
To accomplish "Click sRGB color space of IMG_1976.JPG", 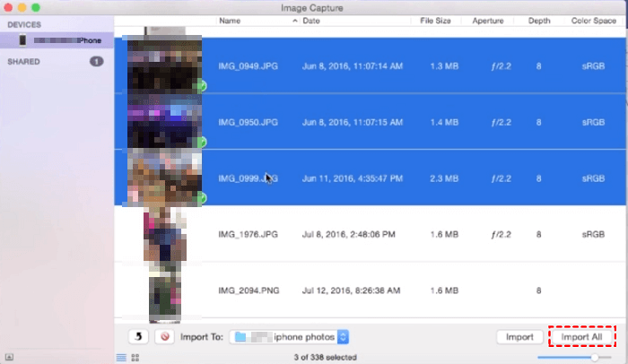I will (x=593, y=234).
